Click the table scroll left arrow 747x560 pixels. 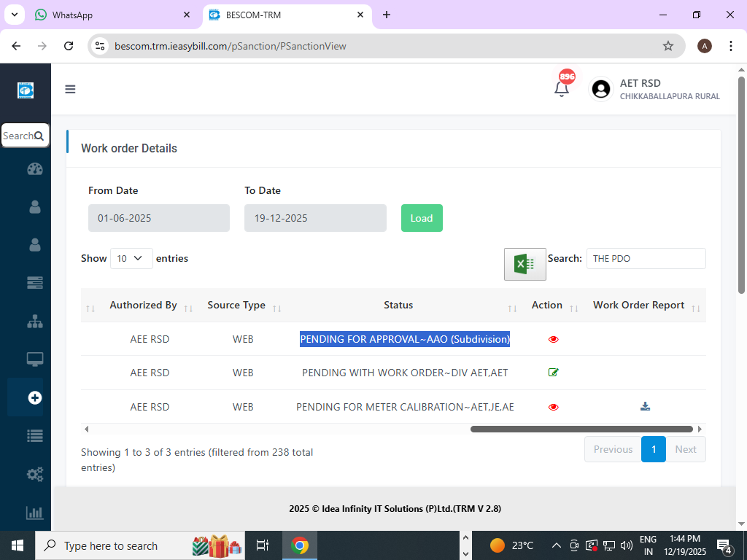86,429
